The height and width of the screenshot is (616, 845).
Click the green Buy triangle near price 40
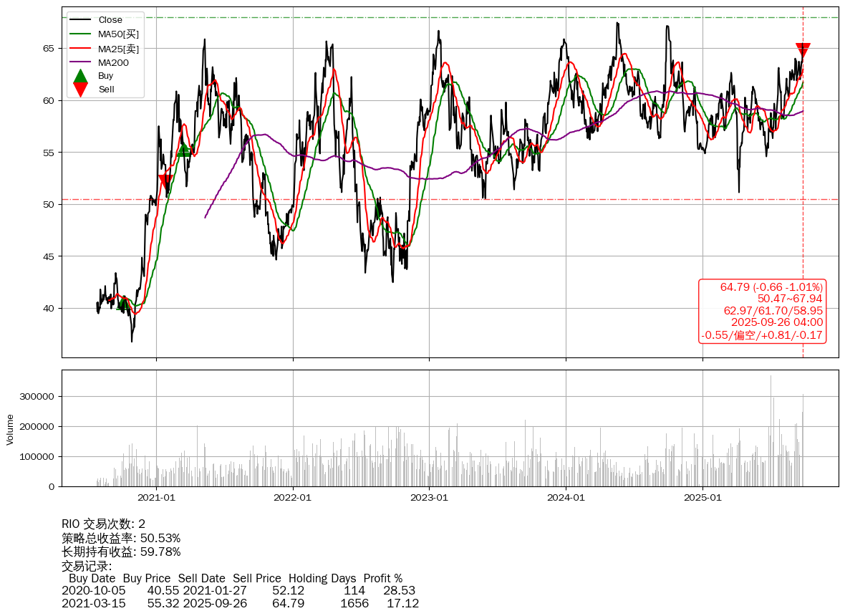(x=123, y=304)
